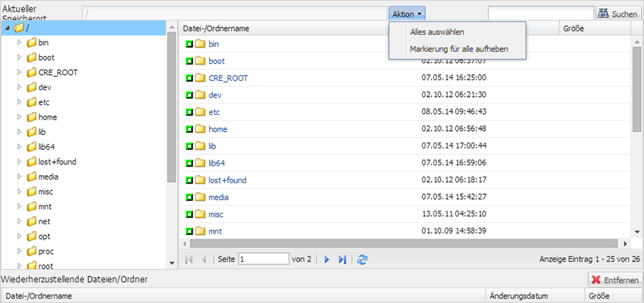Open the Aktion dropdown menu
The height and width of the screenshot is (303, 644).
pyautogui.click(x=407, y=14)
